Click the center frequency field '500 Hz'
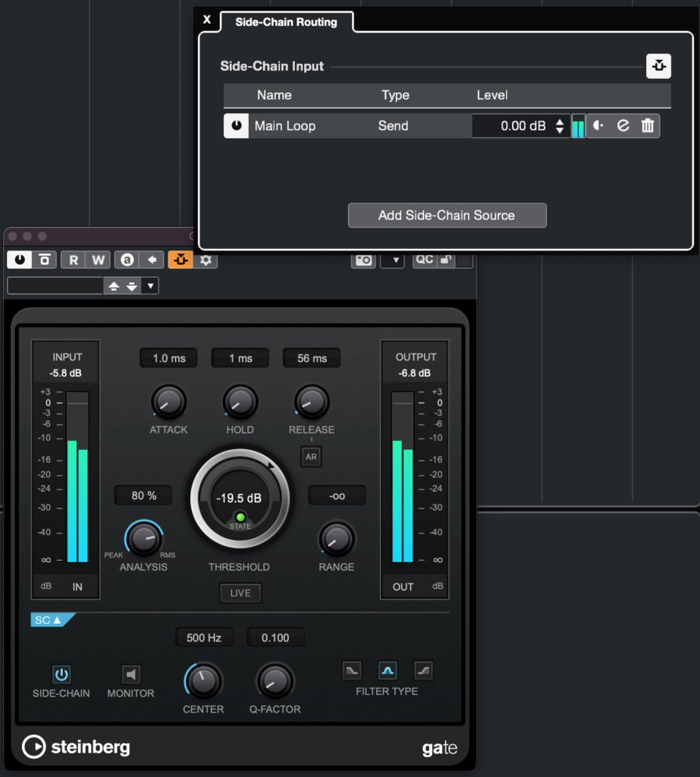Viewport: 700px width, 777px height. click(204, 637)
